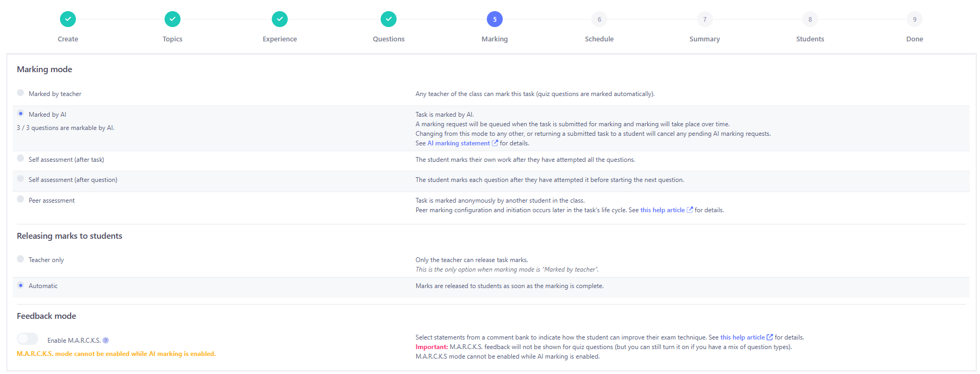This screenshot has width=980, height=374.
Task: Click the Topics step checkmark icon
Action: coord(173,19)
